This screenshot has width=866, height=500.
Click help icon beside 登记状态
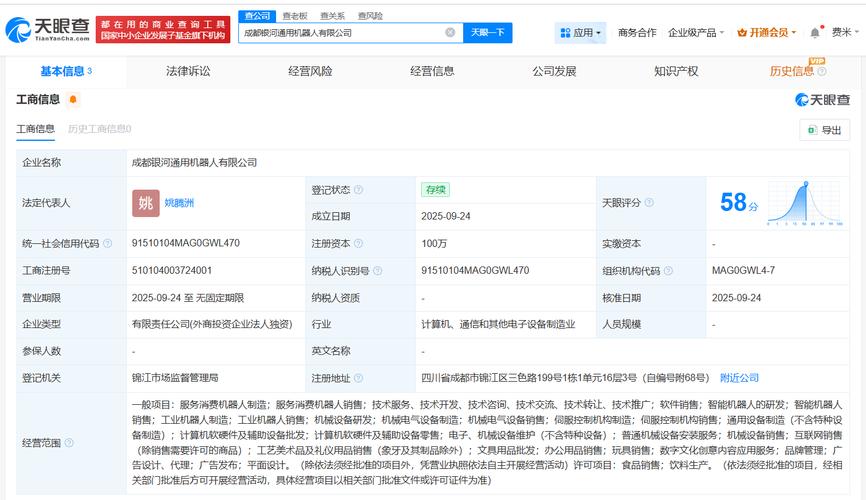coord(358,190)
